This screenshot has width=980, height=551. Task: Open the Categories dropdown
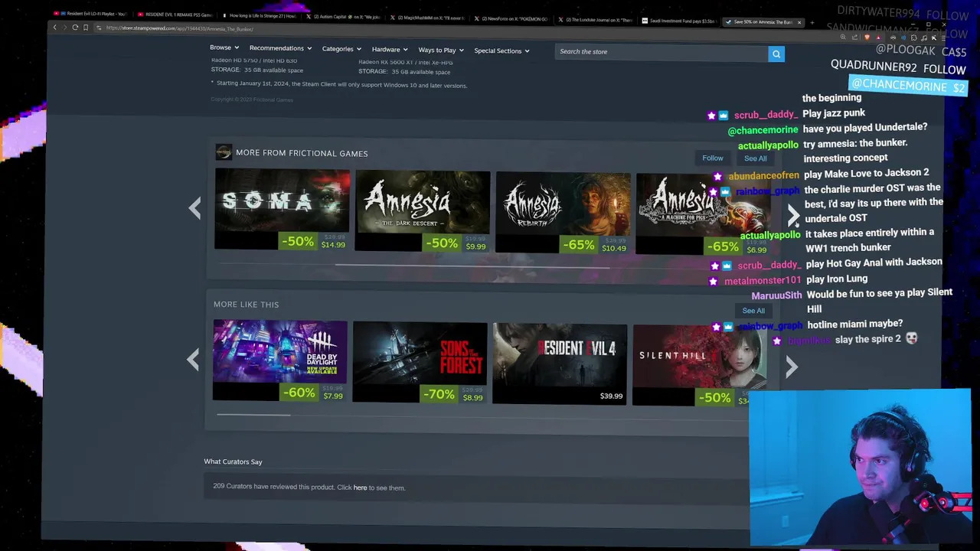[x=341, y=49]
